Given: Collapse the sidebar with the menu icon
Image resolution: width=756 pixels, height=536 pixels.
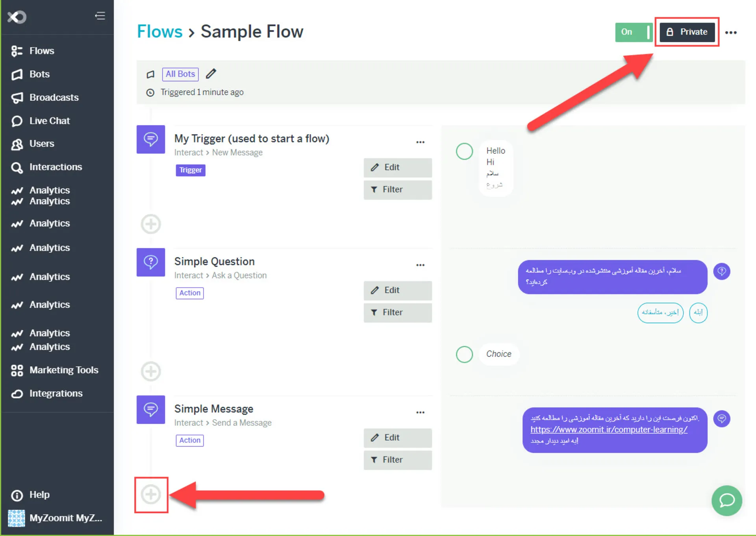Looking at the screenshot, I should [x=100, y=16].
